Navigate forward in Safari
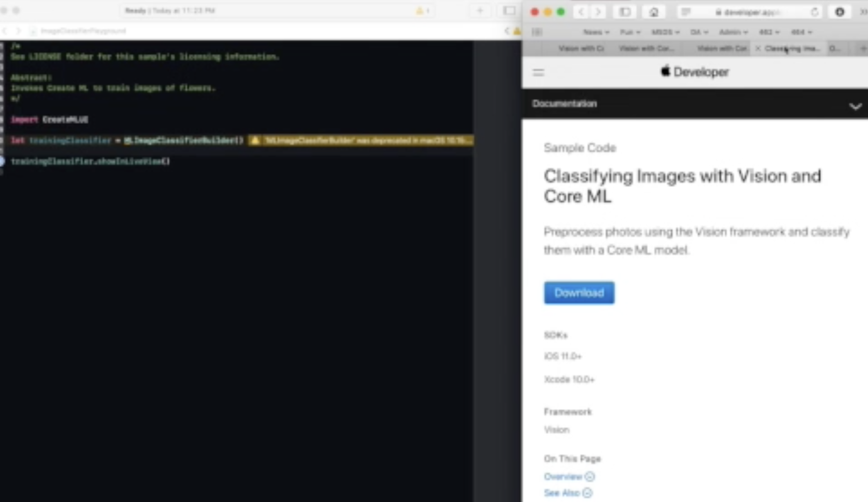Viewport: 868px width, 502px height. click(598, 12)
